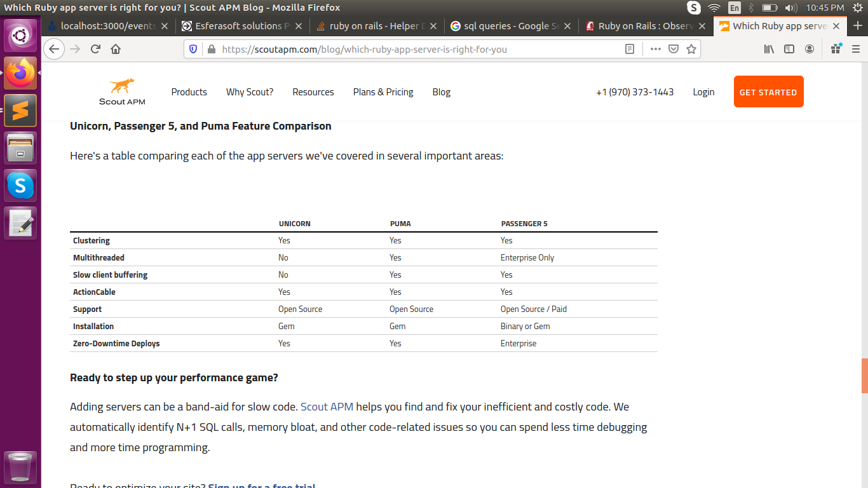Image resolution: width=868 pixels, height=488 pixels.
Task: Open the Firefox account icon
Action: click(810, 49)
